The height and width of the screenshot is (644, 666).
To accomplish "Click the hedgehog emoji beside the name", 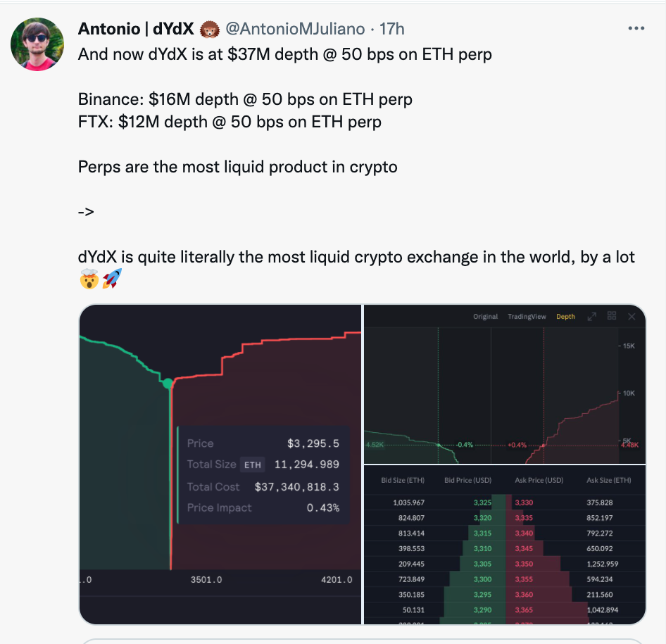I will tap(209, 30).
